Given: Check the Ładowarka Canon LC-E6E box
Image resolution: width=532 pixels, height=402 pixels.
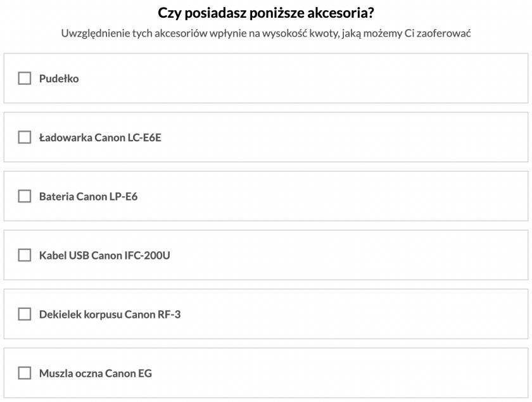Looking at the screenshot, I should (25, 137).
